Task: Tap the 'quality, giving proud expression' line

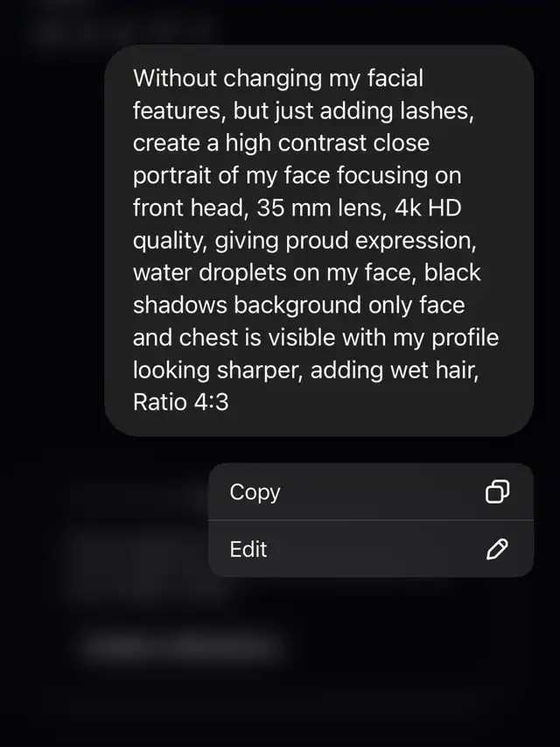Action: 304,241
